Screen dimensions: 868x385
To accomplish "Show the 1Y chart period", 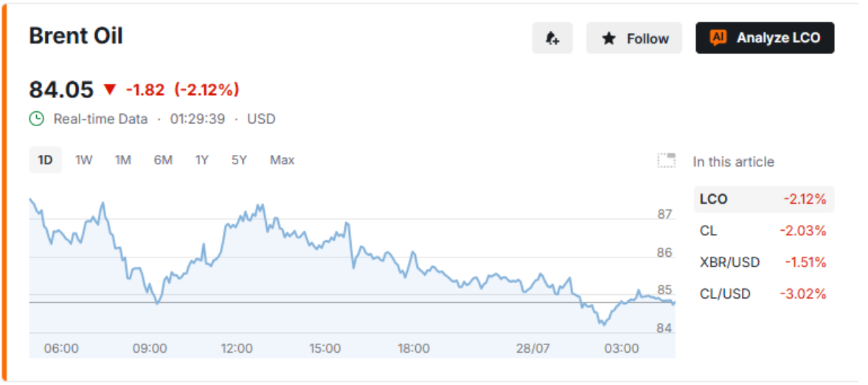I will (x=202, y=160).
